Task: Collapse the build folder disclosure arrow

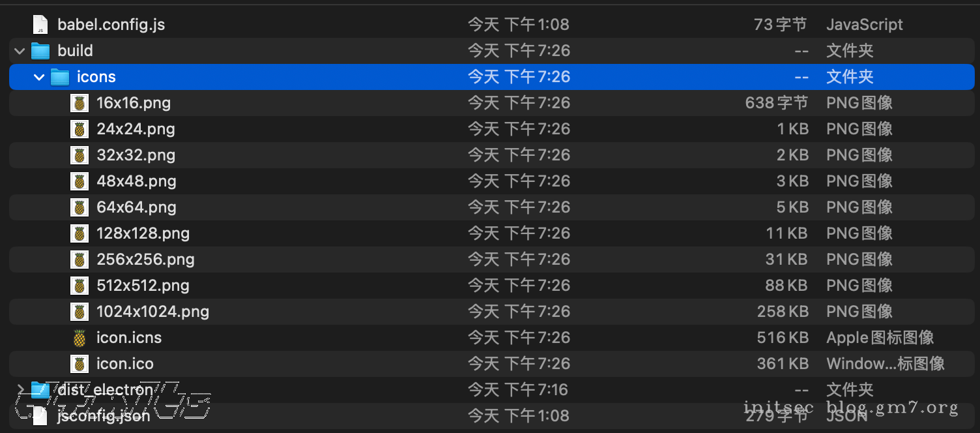Action: pos(20,51)
